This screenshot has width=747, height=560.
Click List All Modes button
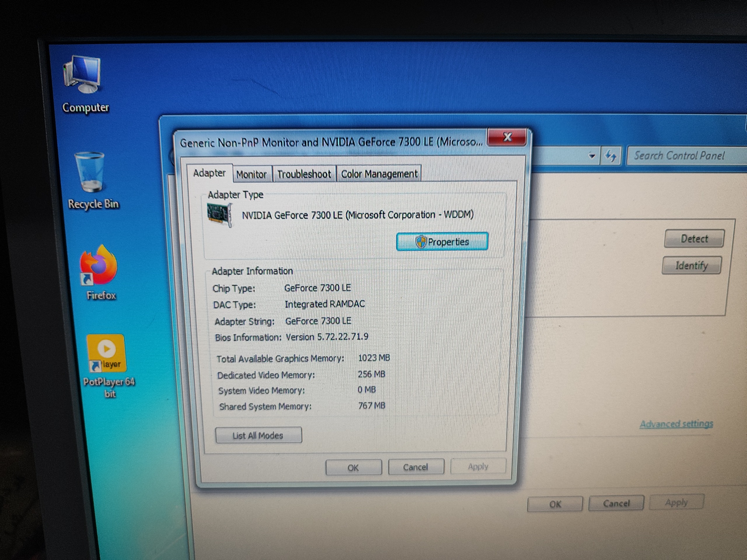258,435
